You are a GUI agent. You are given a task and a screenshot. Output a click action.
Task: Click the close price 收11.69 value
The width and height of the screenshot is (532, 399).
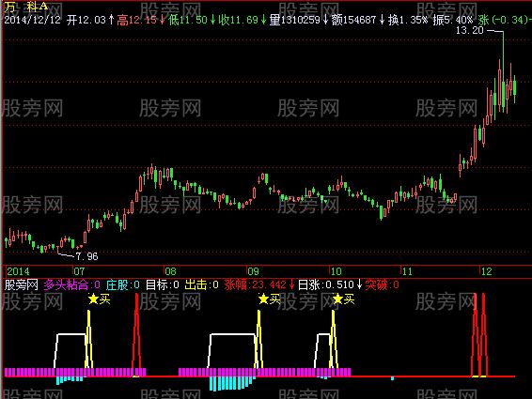click(238, 20)
